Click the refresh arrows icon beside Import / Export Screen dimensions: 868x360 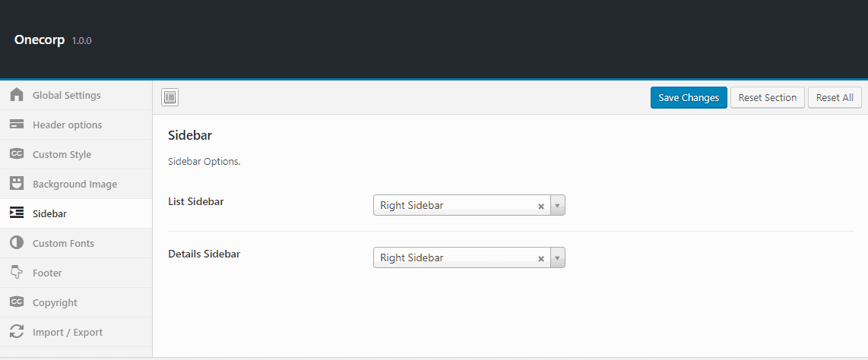click(17, 332)
